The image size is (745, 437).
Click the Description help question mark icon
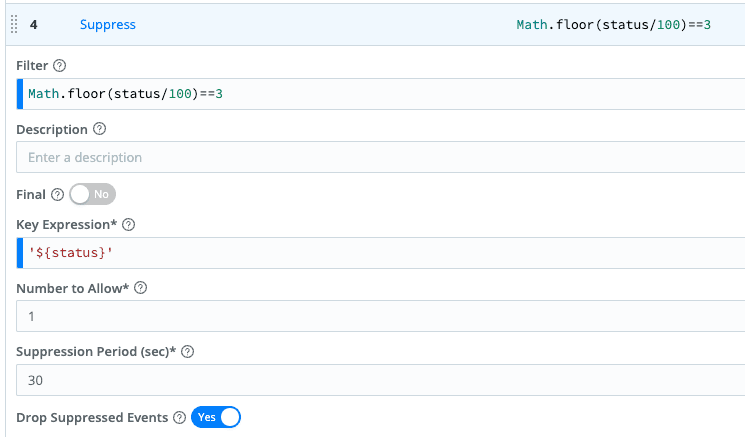point(99,130)
